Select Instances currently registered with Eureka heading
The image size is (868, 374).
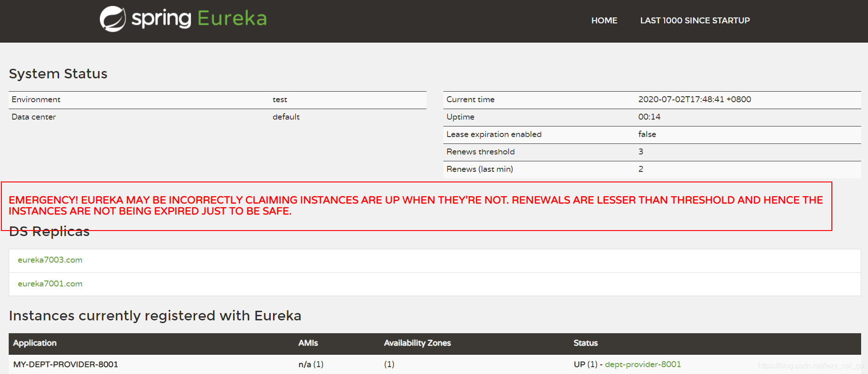155,316
